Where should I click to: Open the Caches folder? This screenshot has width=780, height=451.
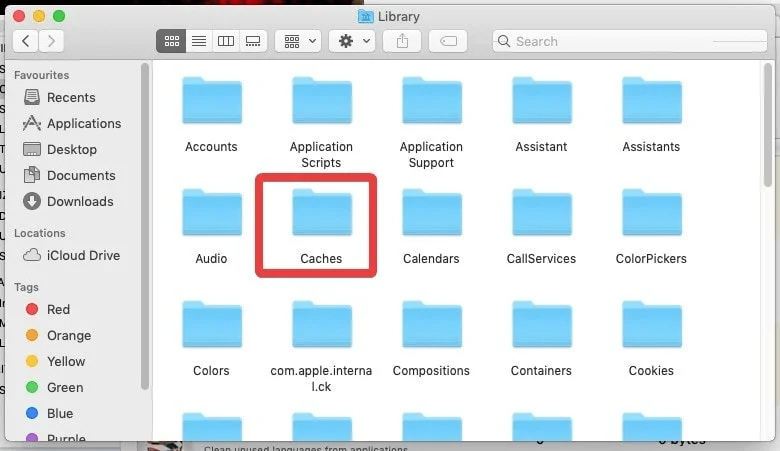[x=321, y=217]
